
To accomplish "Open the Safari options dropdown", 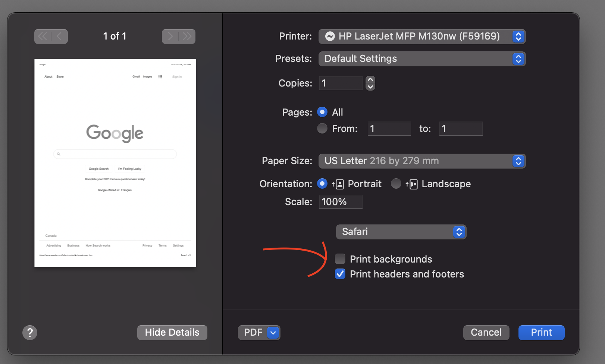I will click(401, 232).
